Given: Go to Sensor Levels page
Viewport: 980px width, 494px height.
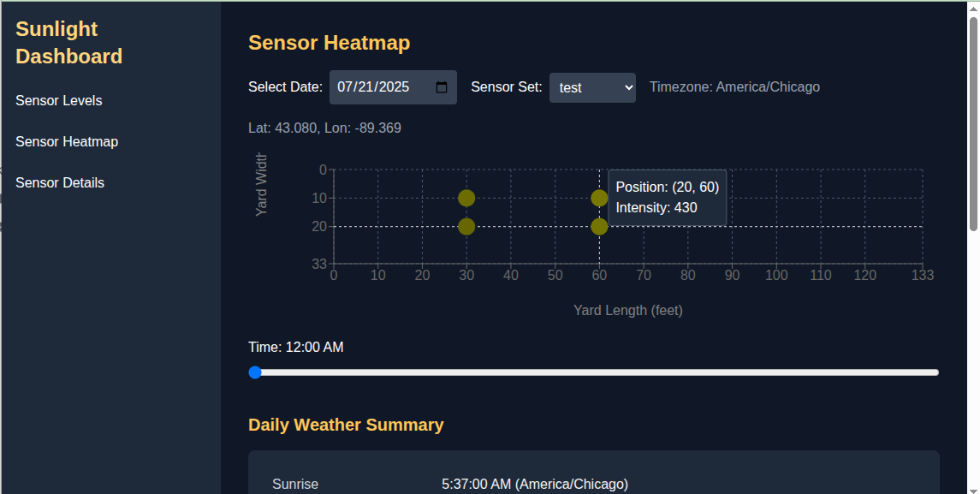Looking at the screenshot, I should point(59,101).
